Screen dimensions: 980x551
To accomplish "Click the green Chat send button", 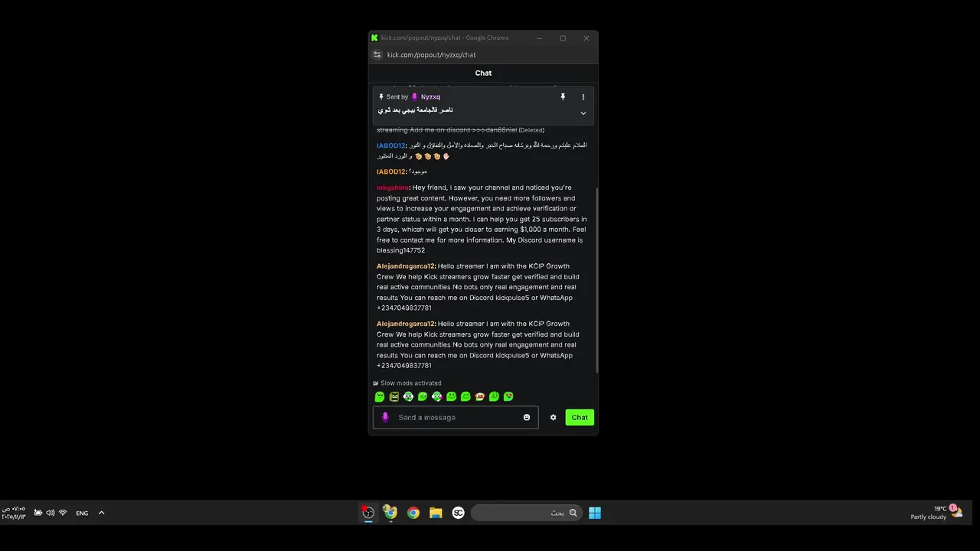I will 580,417.
